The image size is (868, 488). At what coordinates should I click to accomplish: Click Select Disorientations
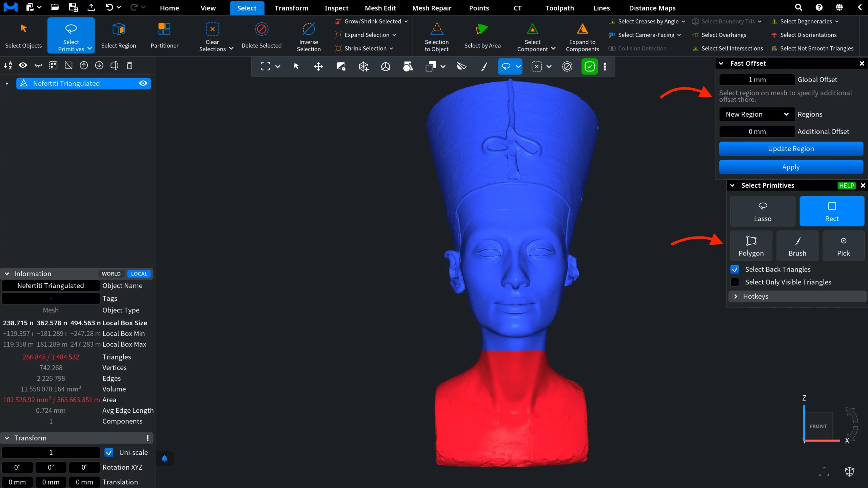pyautogui.click(x=804, y=35)
